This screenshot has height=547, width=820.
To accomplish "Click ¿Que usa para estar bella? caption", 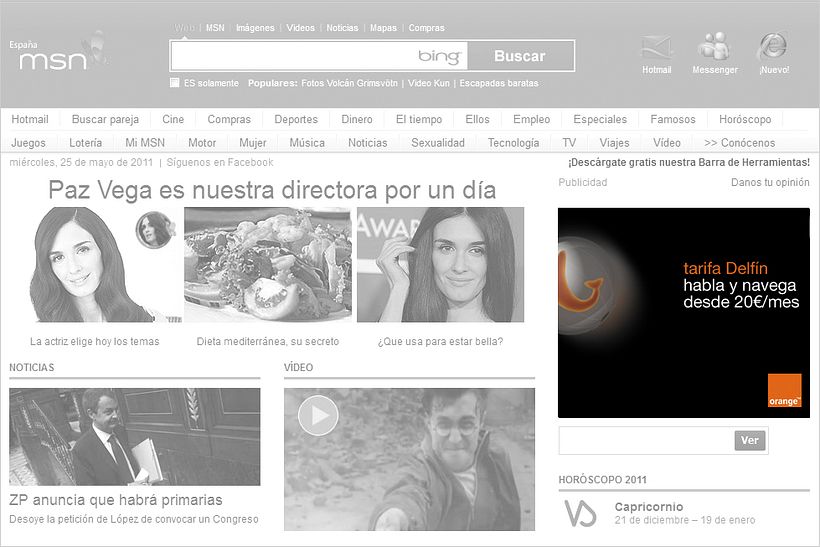I will (440, 341).
